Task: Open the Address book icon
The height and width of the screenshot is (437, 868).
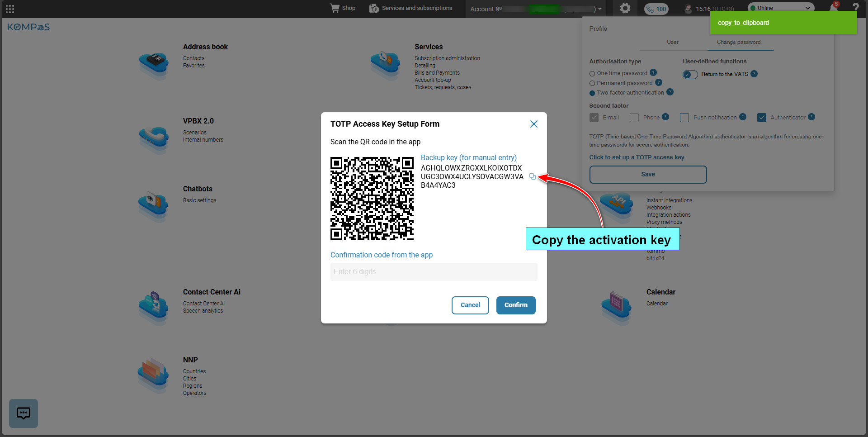Action: [x=154, y=65]
